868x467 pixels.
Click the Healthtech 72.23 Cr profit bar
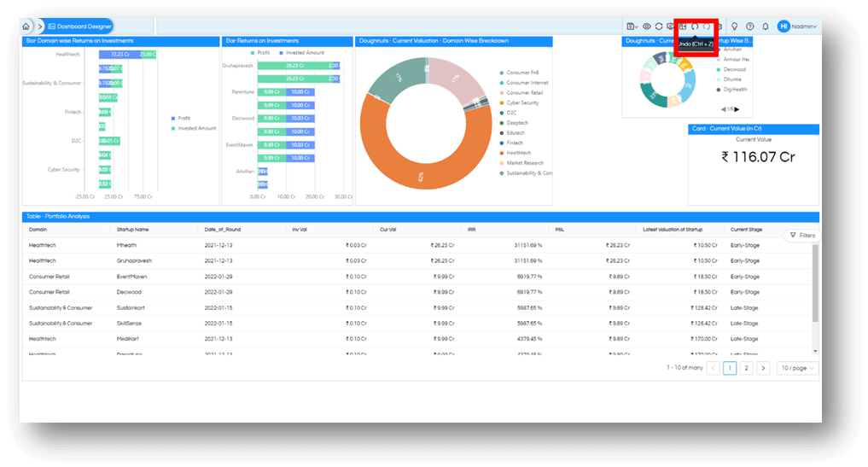[119, 55]
